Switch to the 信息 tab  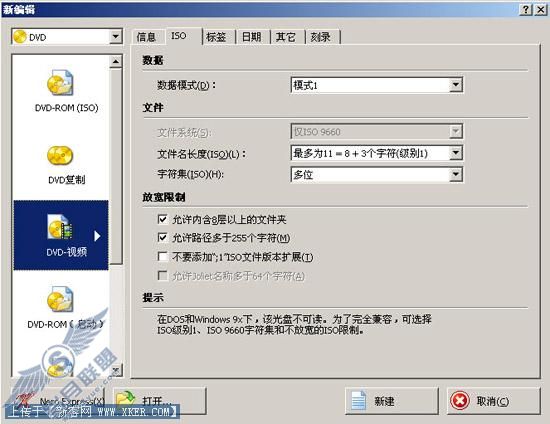click(146, 37)
